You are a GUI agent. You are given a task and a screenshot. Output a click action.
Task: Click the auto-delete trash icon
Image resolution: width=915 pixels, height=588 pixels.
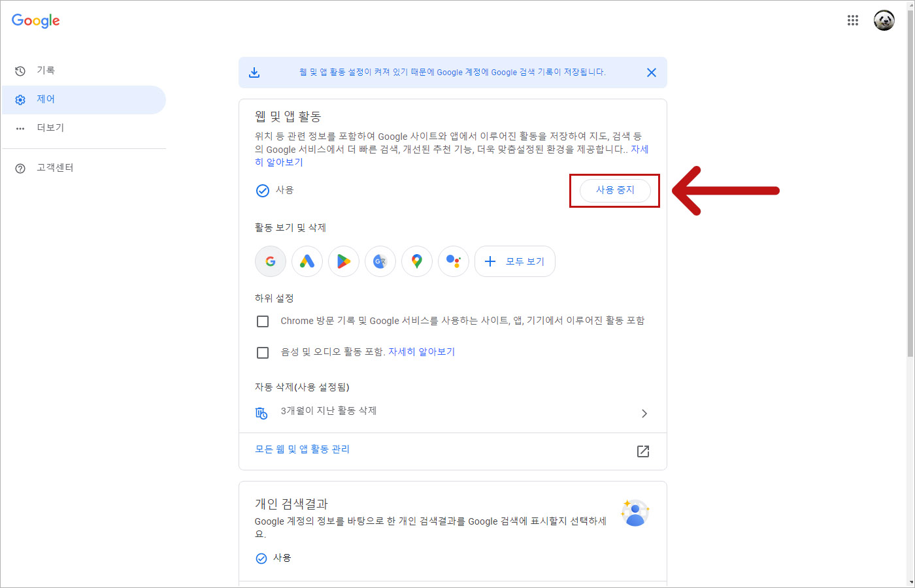[261, 413]
